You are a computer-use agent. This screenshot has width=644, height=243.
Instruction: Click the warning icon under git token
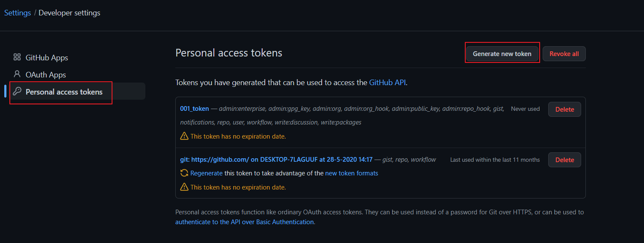tap(184, 187)
